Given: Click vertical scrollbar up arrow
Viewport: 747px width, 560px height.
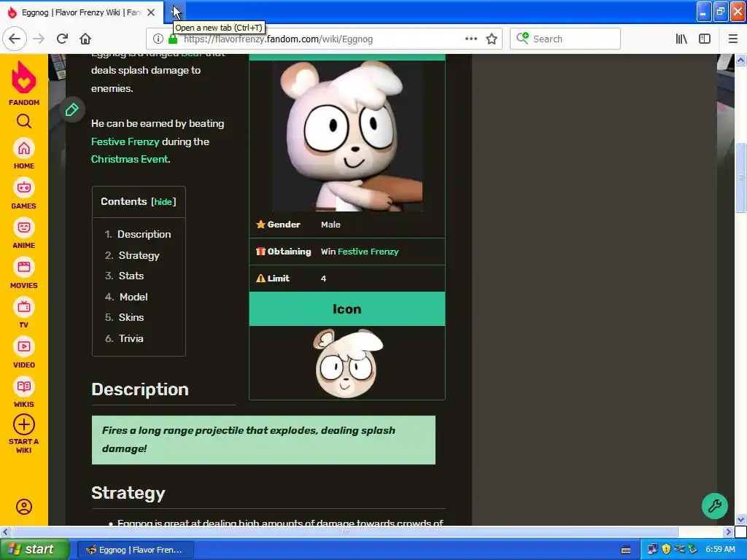Looking at the screenshot, I should tap(740, 61).
